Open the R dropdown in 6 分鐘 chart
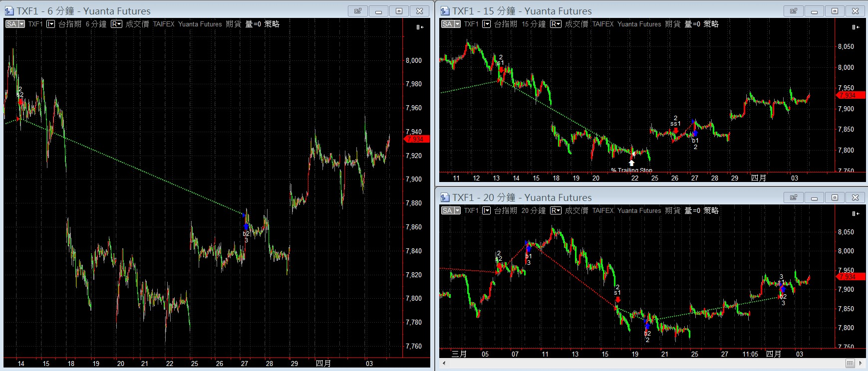 click(x=116, y=24)
